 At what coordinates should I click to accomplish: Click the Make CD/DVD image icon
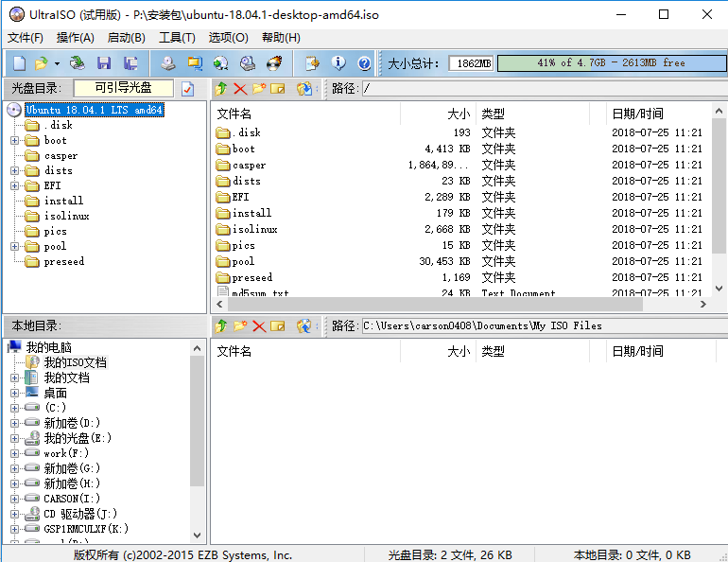168,62
